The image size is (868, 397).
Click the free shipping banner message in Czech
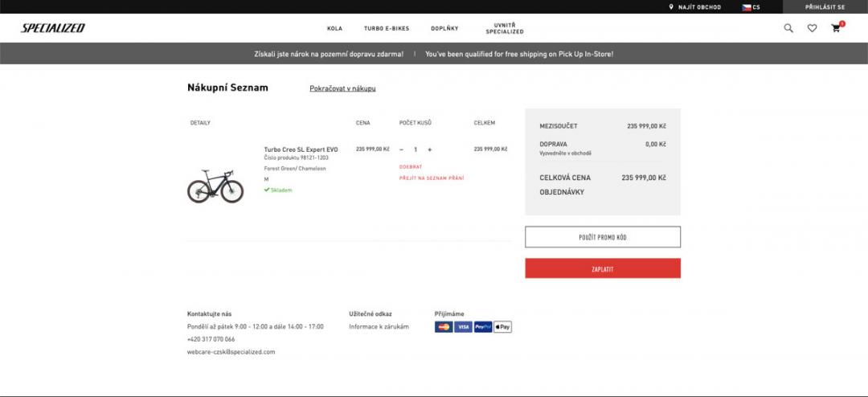pyautogui.click(x=329, y=55)
